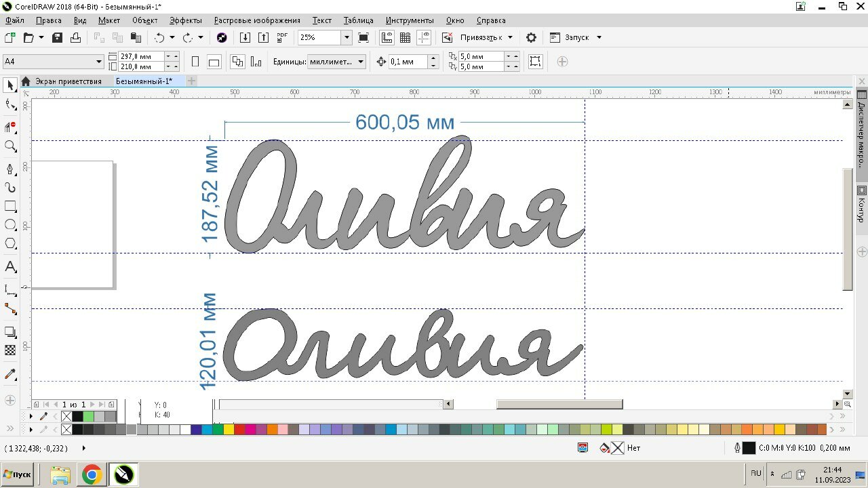
Task: Click the Publish to PDF icon
Action: (282, 37)
